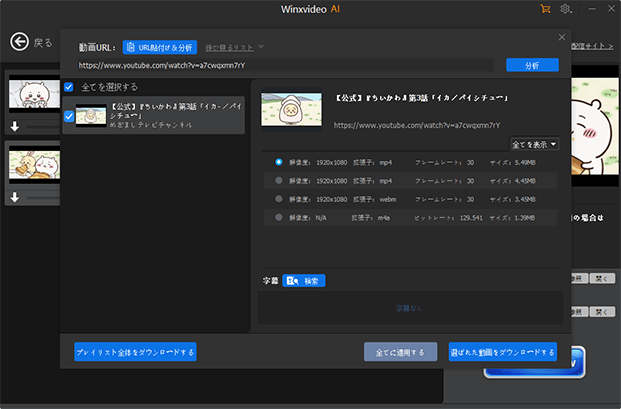Expand the waiting list dropdown arrow

point(261,47)
